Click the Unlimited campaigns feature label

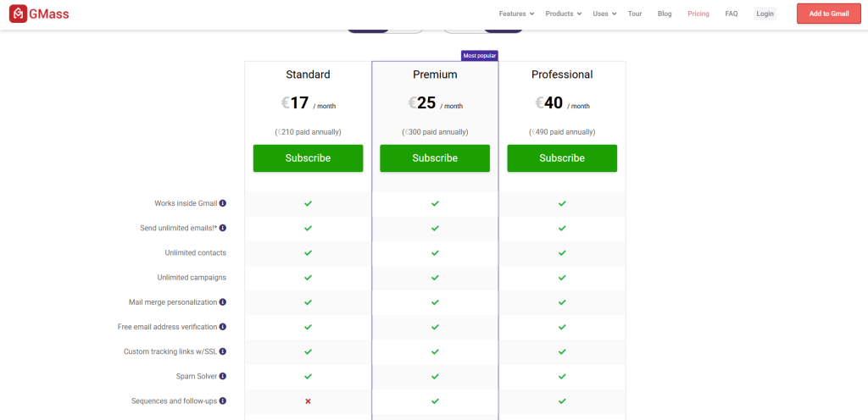(x=192, y=278)
